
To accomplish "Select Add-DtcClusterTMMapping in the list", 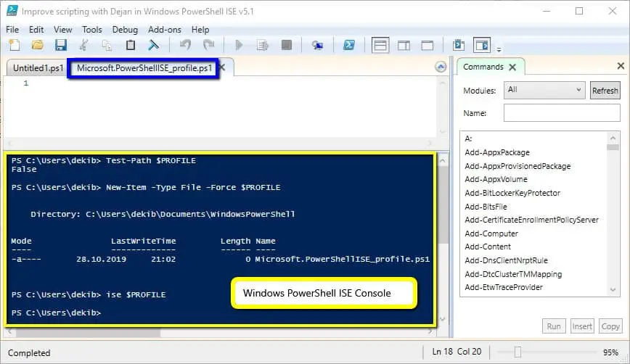I will click(513, 273).
